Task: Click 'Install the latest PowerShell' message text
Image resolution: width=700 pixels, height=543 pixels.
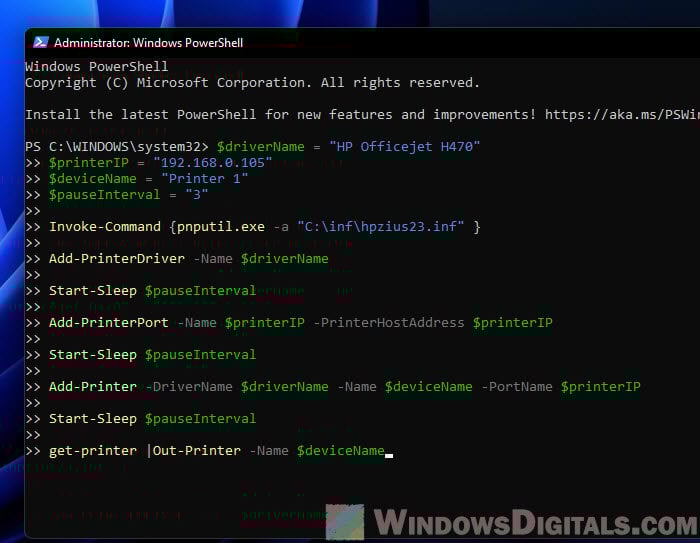Action: (x=141, y=115)
